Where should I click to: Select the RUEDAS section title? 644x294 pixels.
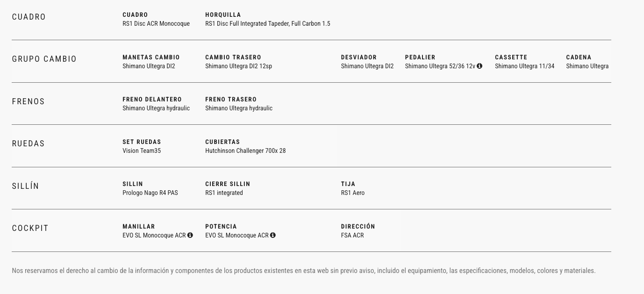(29, 143)
